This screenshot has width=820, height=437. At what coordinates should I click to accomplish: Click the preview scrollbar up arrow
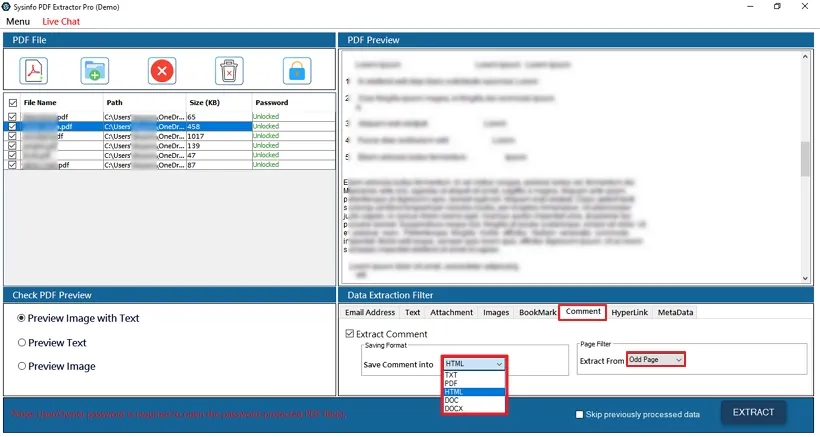click(x=805, y=56)
